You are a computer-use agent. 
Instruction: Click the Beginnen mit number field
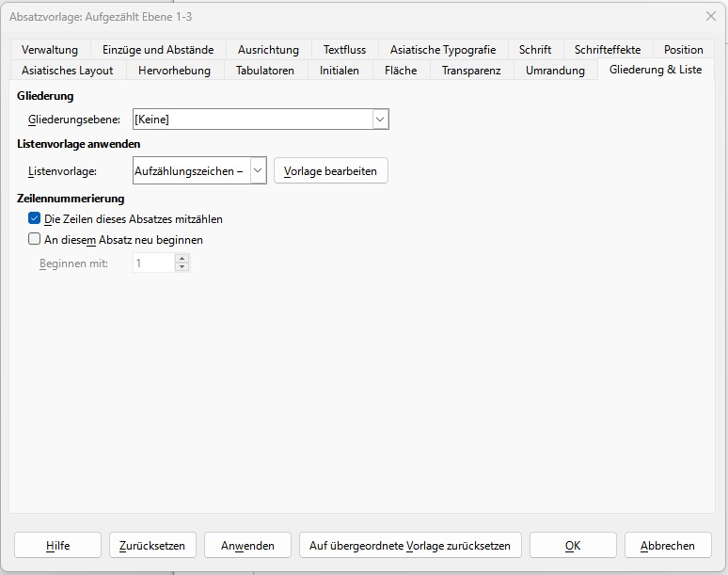pos(153,264)
